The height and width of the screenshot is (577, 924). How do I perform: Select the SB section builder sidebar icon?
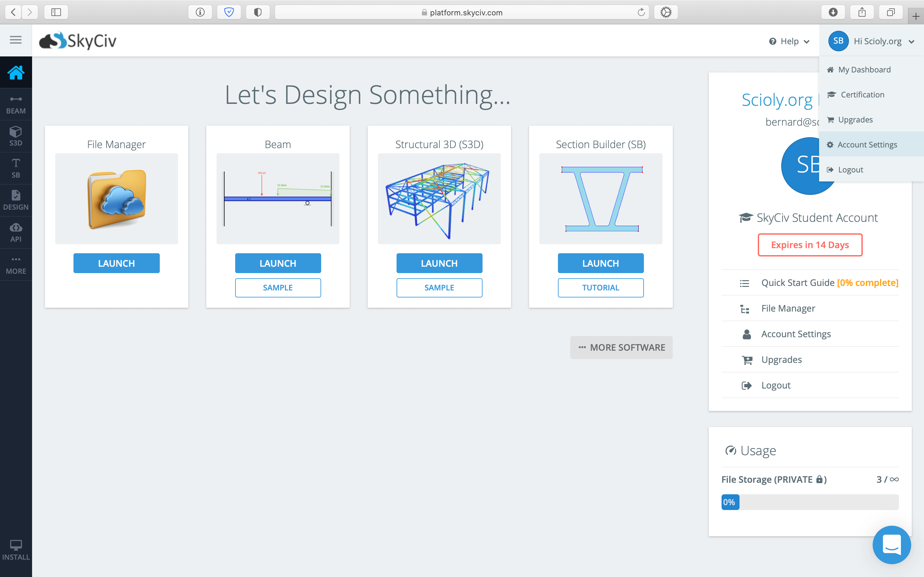pyautogui.click(x=16, y=168)
